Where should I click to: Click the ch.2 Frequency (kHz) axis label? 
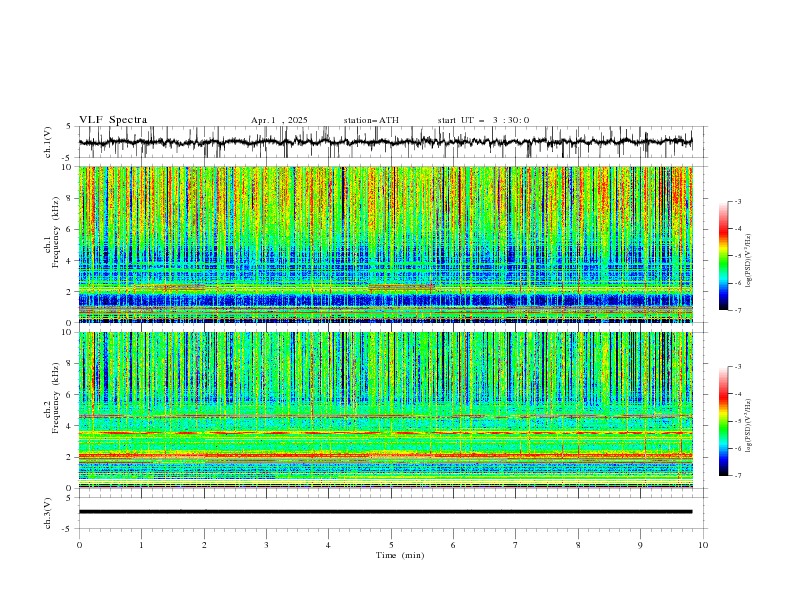[x=52, y=398]
